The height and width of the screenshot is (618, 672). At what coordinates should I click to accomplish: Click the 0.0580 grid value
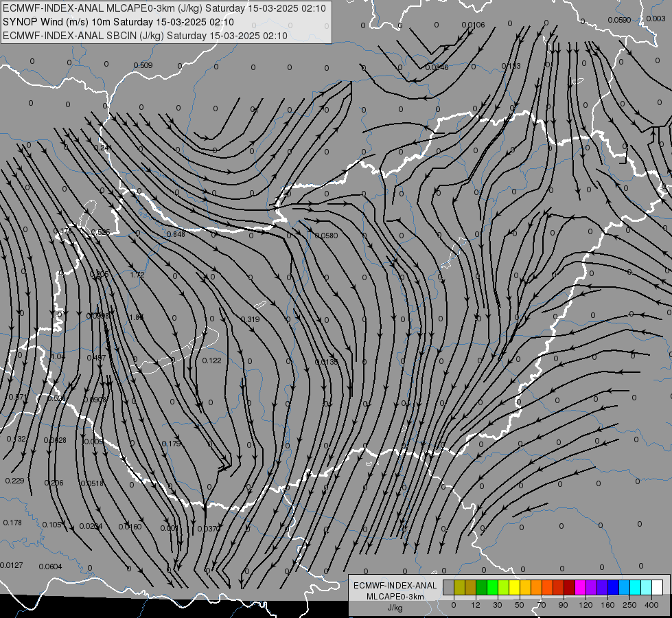pos(326,236)
